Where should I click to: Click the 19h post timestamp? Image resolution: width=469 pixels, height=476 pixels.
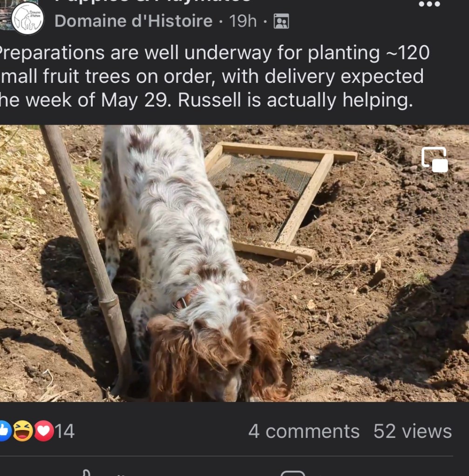pyautogui.click(x=243, y=21)
